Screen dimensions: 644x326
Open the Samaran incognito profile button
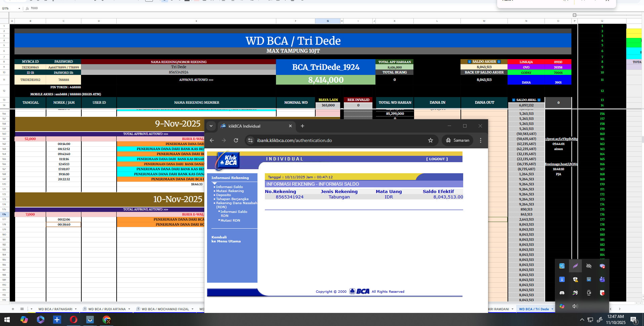(457, 140)
